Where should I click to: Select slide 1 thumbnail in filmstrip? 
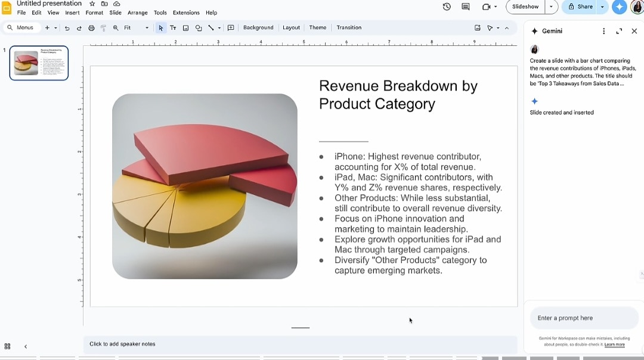pos(39,63)
